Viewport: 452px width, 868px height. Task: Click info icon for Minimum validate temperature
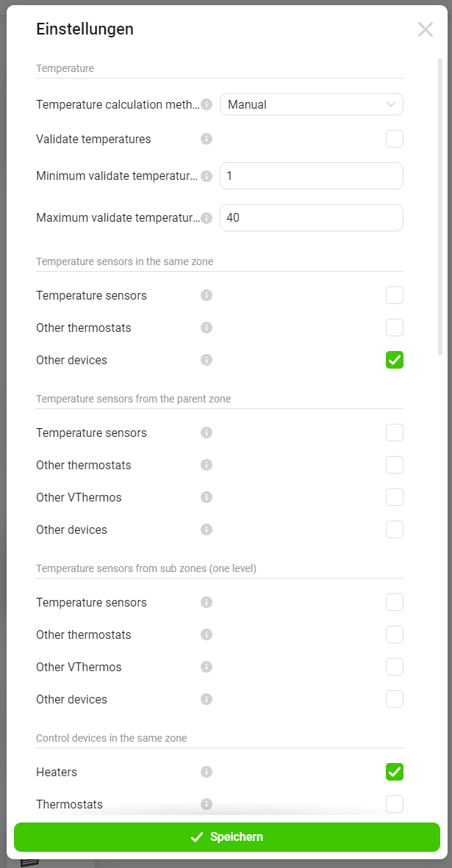coord(207,176)
